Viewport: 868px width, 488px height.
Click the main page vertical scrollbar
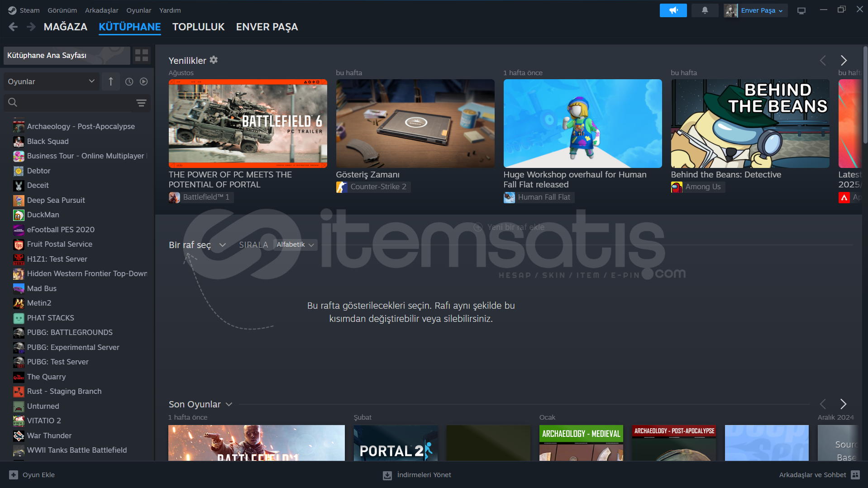(865, 95)
